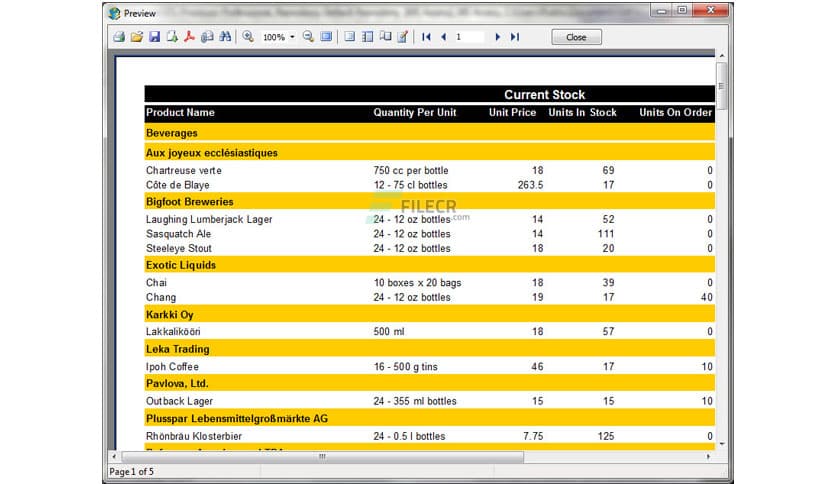Click the 'Pavlova, Ltd.' supplier row
836x484 pixels.
[x=429, y=383]
